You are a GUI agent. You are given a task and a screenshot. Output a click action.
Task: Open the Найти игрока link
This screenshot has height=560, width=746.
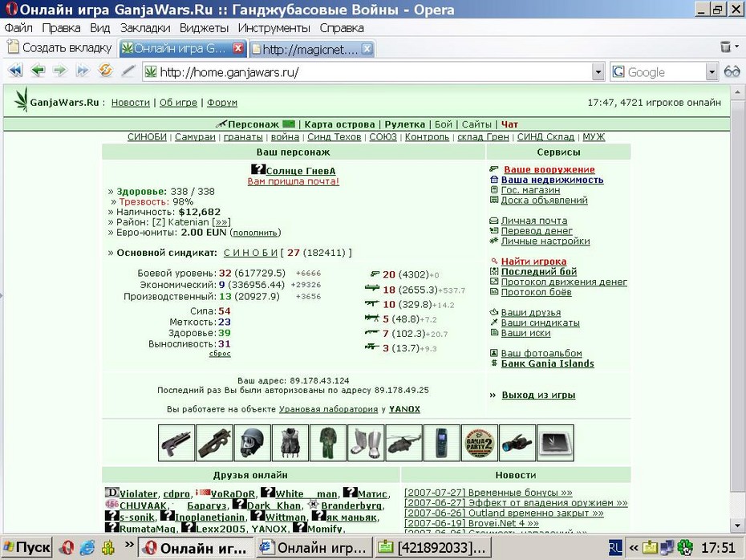click(x=533, y=262)
